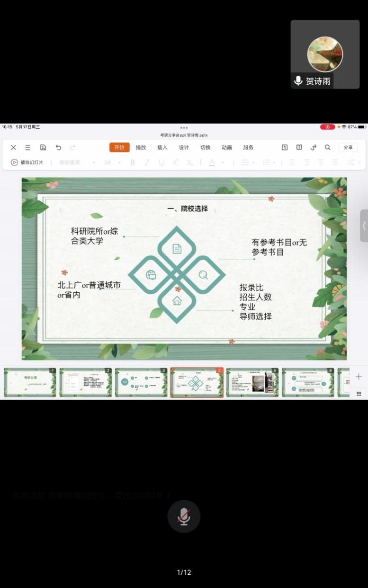
Task: Toggle italic text formatting
Action: (x=147, y=163)
